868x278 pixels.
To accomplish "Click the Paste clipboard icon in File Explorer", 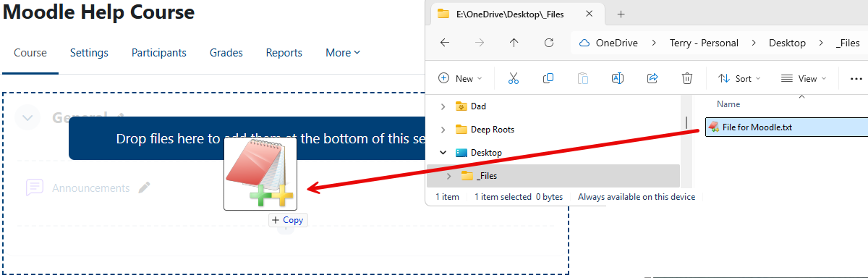I will 583,78.
